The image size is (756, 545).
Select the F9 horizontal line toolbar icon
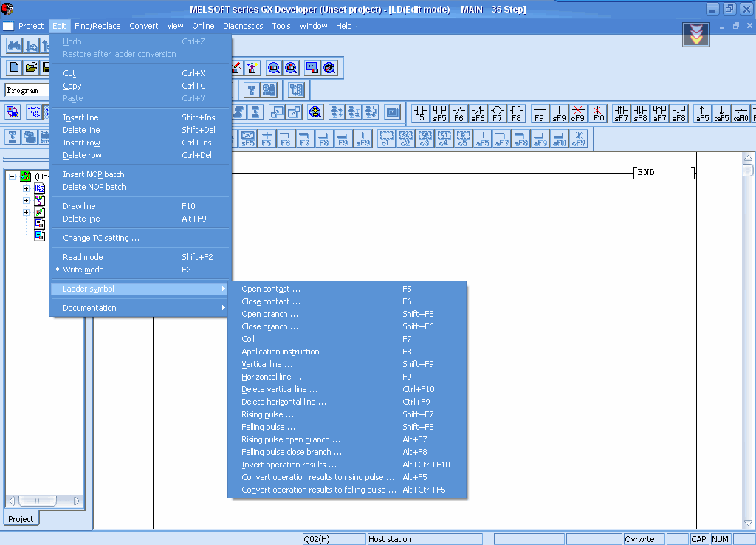[x=540, y=113]
